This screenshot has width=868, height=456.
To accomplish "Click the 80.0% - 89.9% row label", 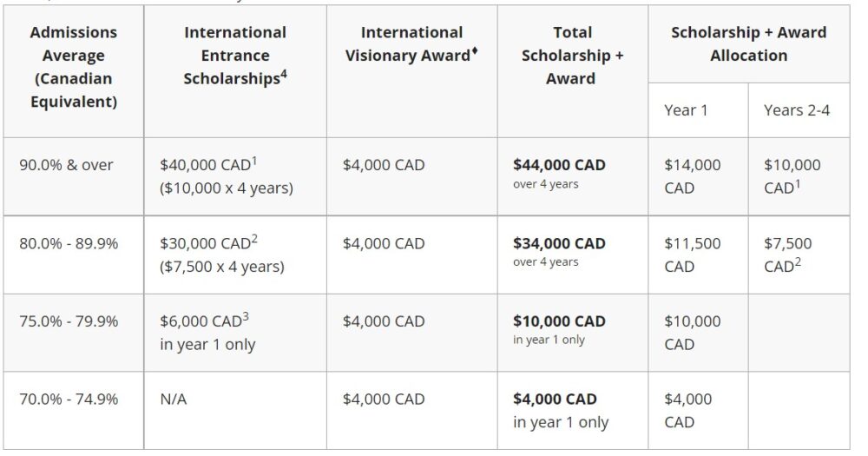I will [69, 244].
